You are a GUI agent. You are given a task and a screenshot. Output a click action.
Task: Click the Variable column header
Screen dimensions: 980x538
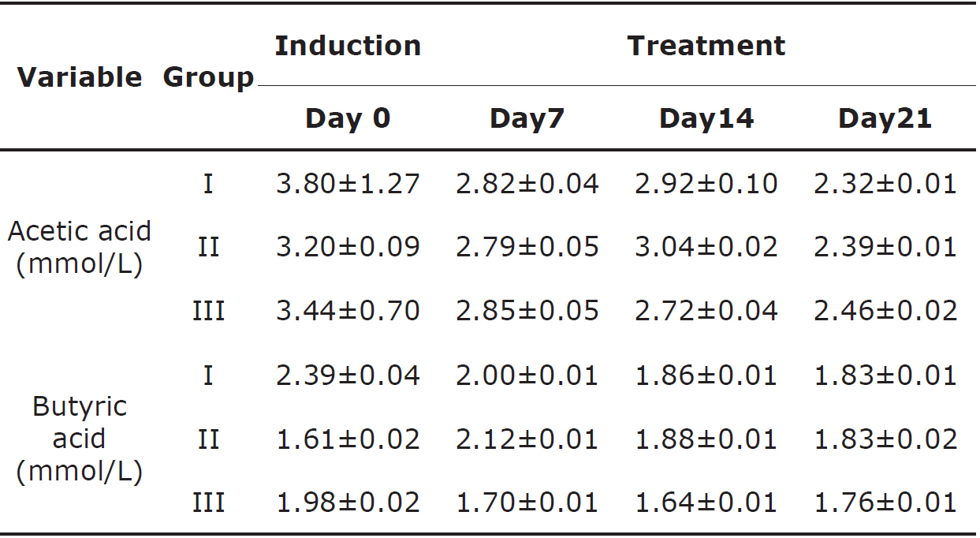coord(80,77)
